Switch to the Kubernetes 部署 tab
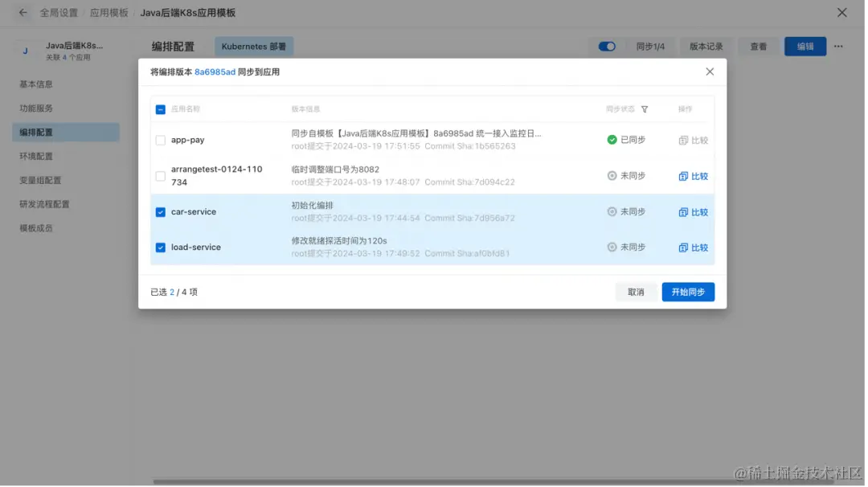Screen dimensions: 868x487 (x=254, y=46)
